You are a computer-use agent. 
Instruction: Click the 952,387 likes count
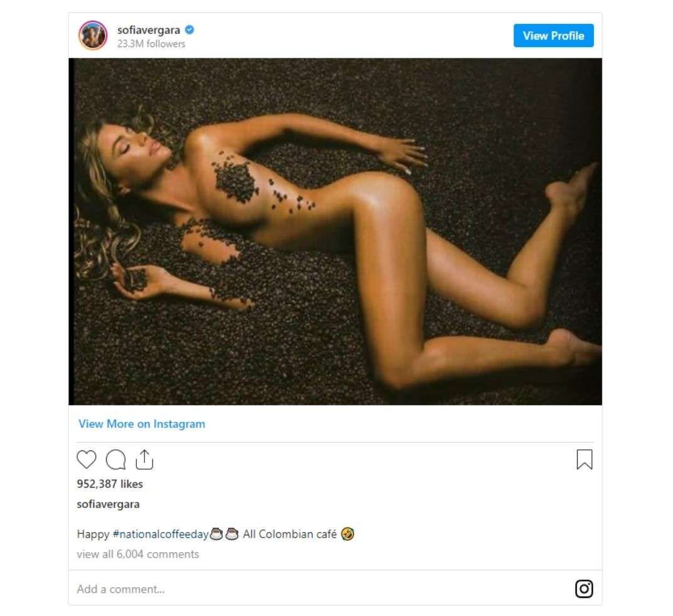pyautogui.click(x=110, y=484)
